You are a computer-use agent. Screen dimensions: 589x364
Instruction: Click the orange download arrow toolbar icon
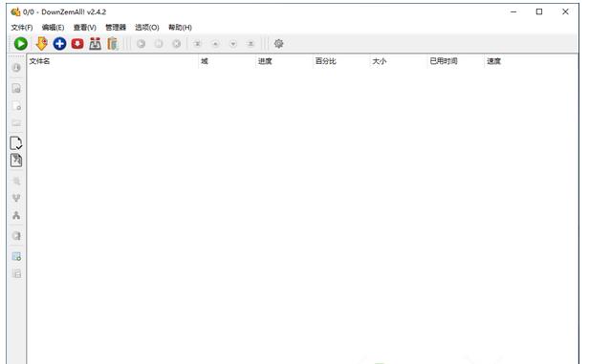(41, 44)
